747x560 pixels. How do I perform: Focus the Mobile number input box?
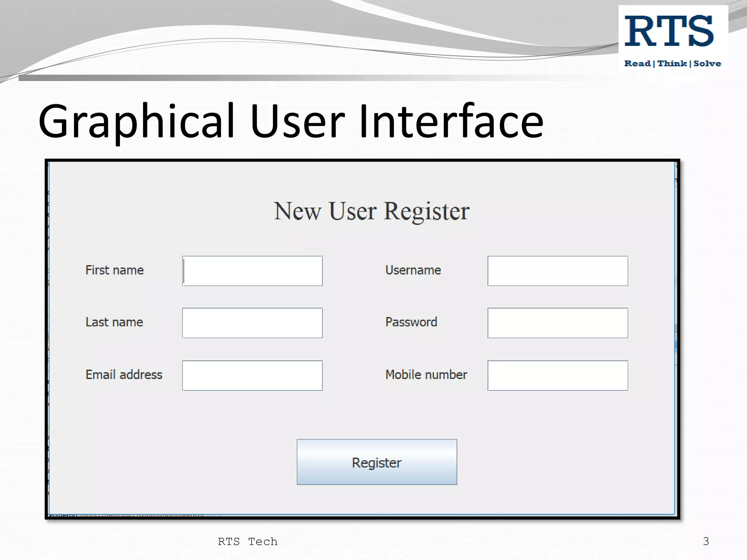pyautogui.click(x=558, y=376)
